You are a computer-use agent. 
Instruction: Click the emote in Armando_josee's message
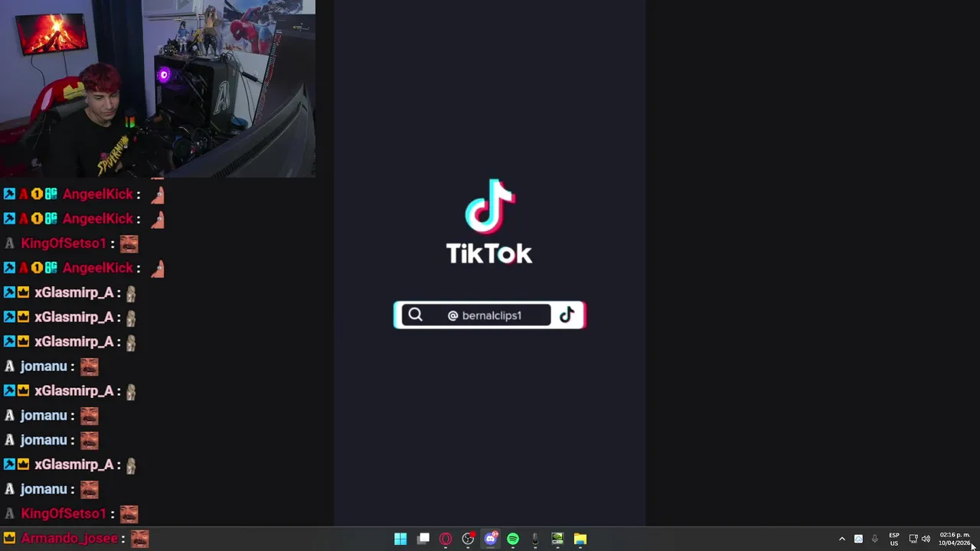[139, 539]
